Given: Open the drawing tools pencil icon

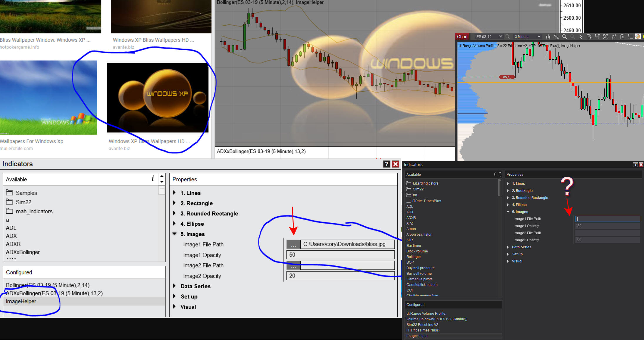Looking at the screenshot, I should pos(556,37).
